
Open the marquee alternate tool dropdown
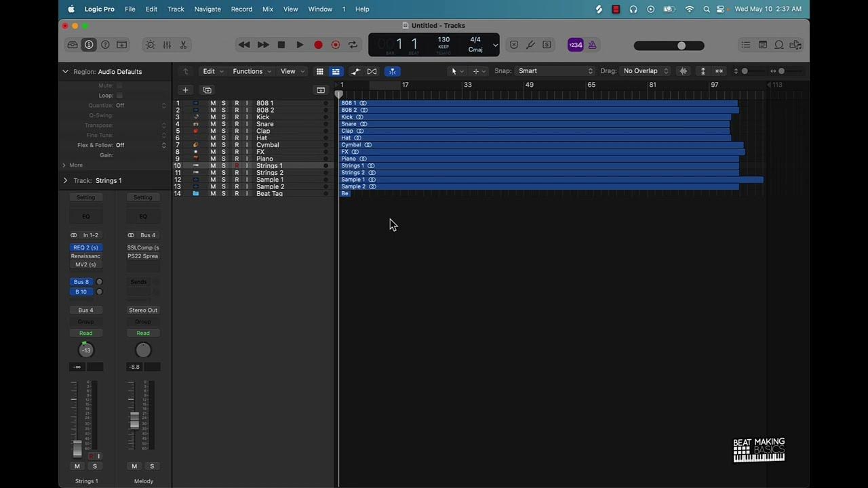coord(479,71)
